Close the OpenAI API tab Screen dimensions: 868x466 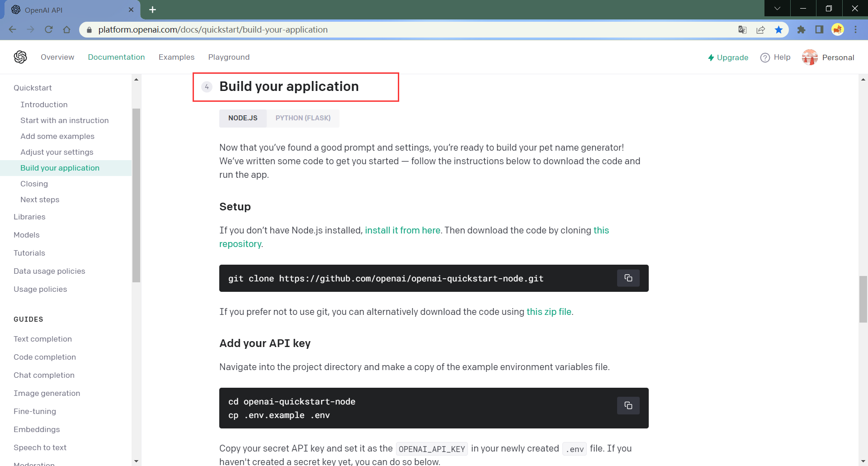tap(131, 10)
